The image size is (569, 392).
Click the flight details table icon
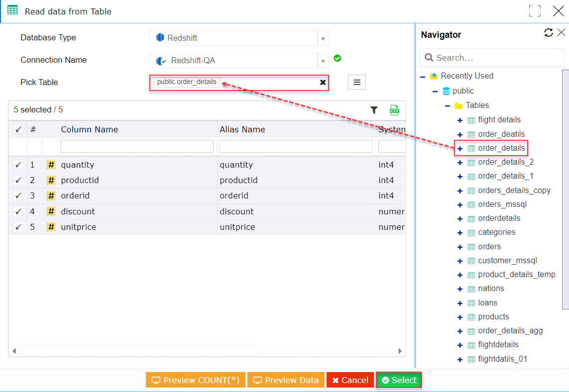(x=471, y=120)
